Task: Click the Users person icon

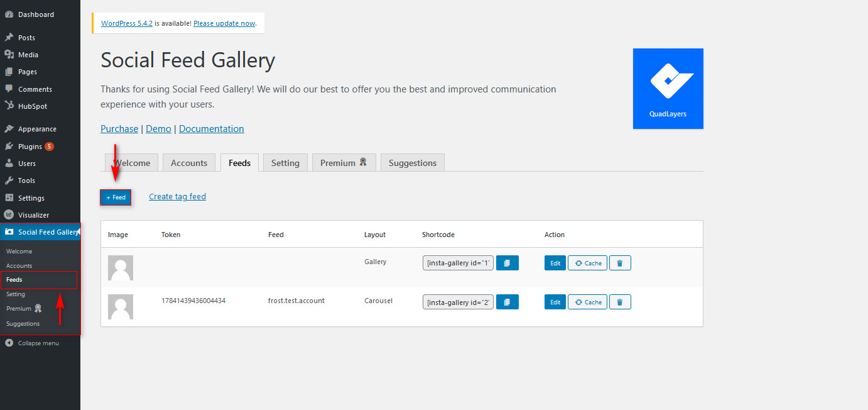Action: (9, 163)
